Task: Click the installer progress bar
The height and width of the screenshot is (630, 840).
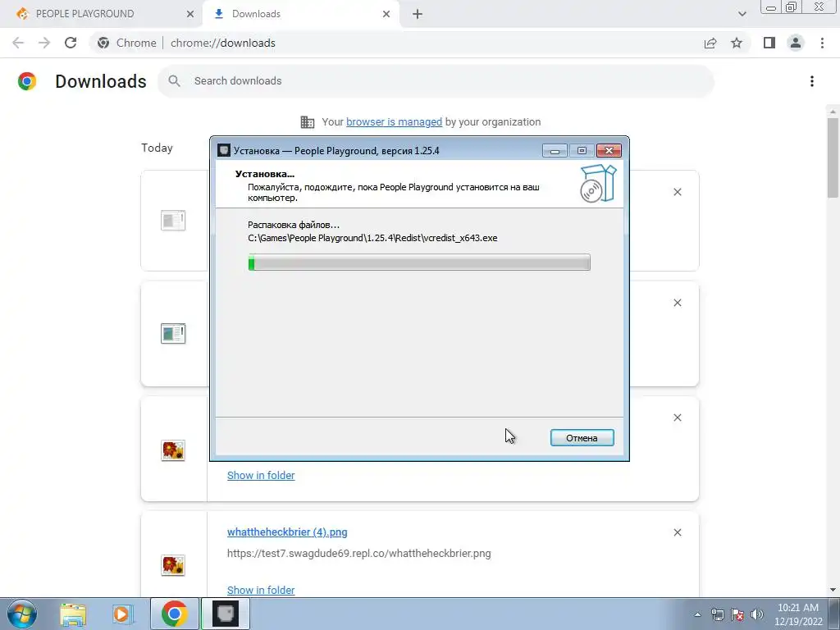Action: click(419, 262)
